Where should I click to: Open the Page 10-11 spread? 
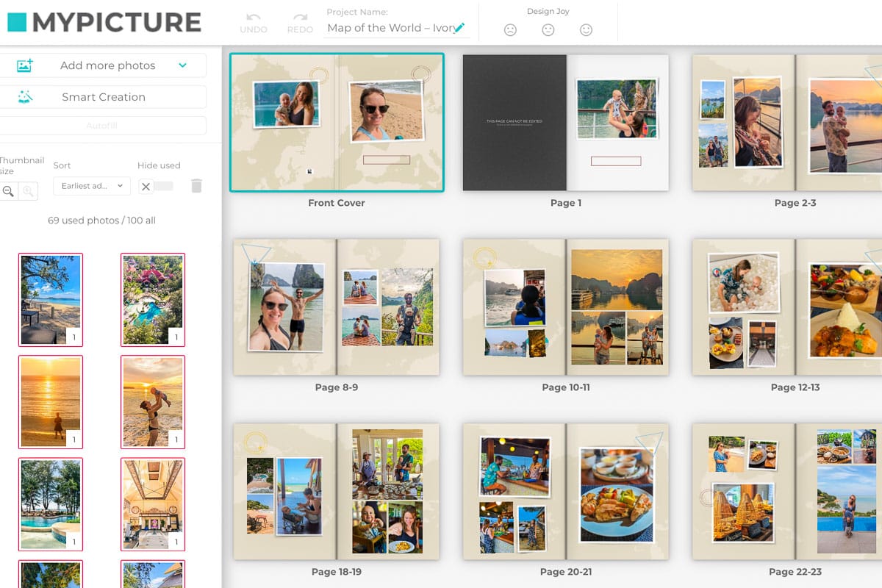click(x=567, y=306)
